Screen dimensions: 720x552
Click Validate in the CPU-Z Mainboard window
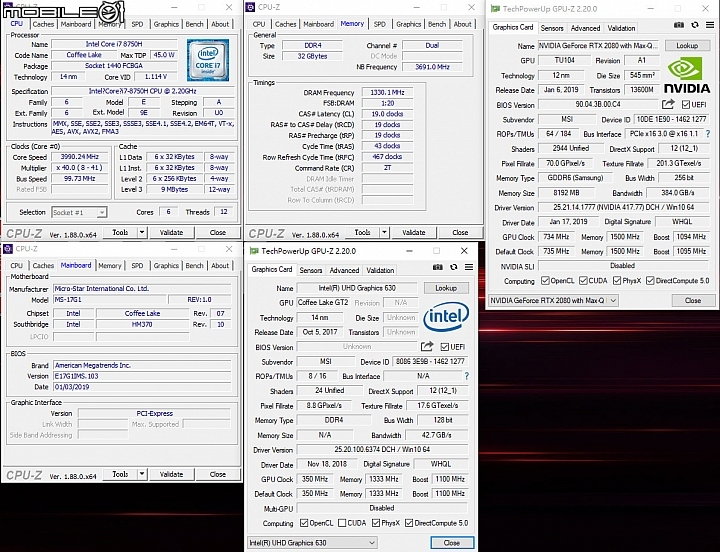tap(171, 474)
